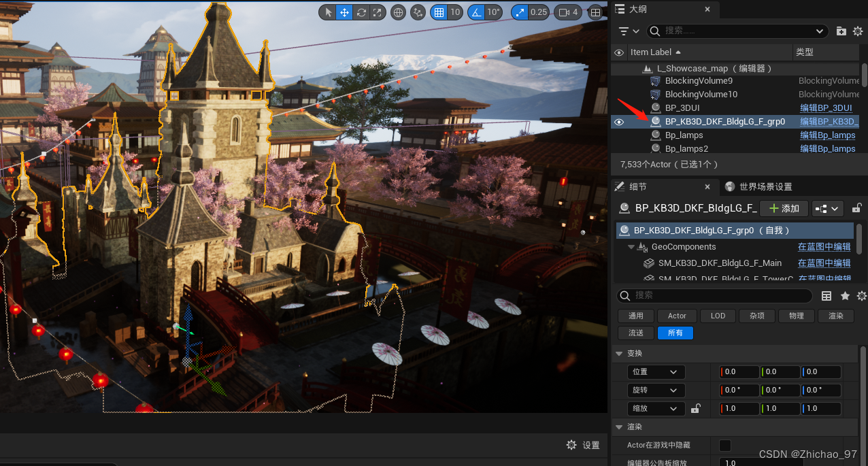Open the outliner filter dropdown
The width and height of the screenshot is (868, 466).
pos(629,31)
